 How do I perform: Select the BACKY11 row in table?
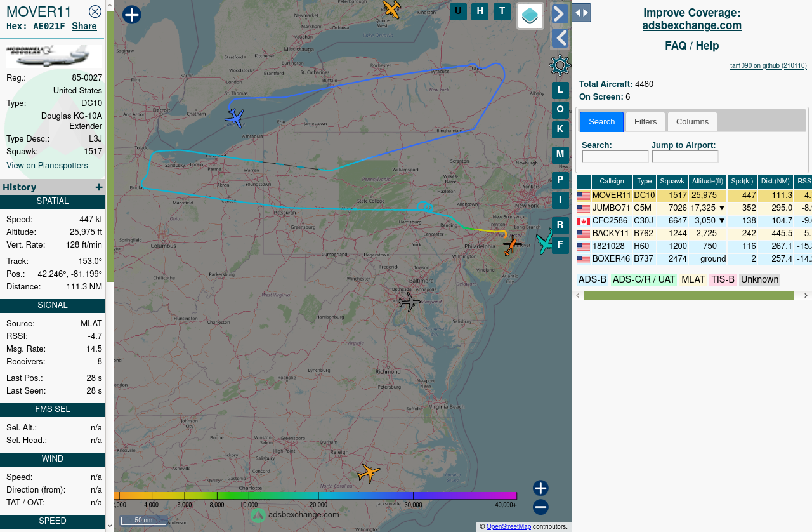coord(694,234)
